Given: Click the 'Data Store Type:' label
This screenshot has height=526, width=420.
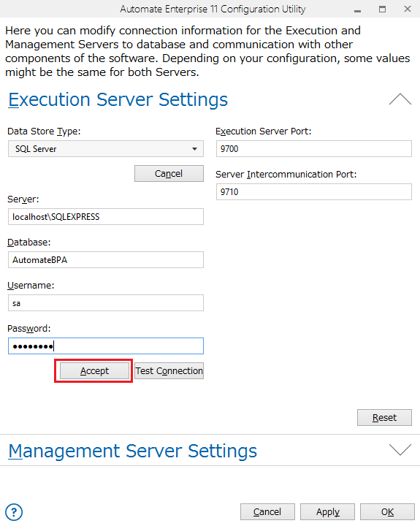Looking at the screenshot, I should click(x=44, y=131).
